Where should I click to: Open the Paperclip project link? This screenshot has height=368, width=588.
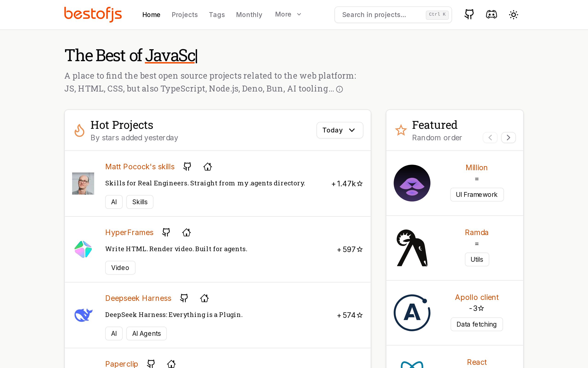[122, 364]
